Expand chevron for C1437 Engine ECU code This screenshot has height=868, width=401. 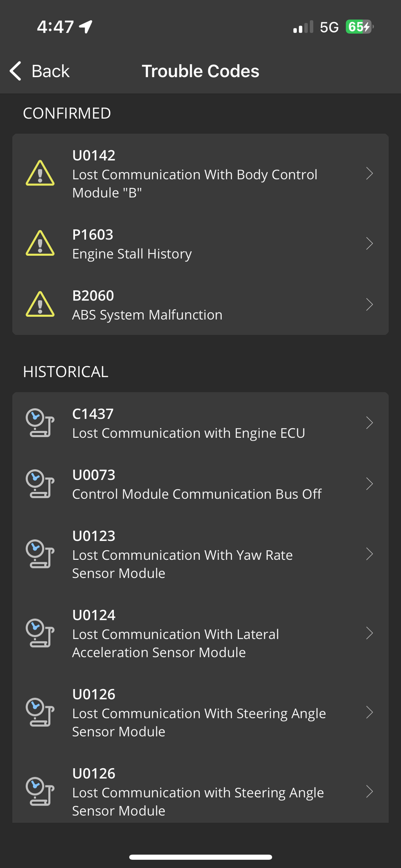pos(369,423)
